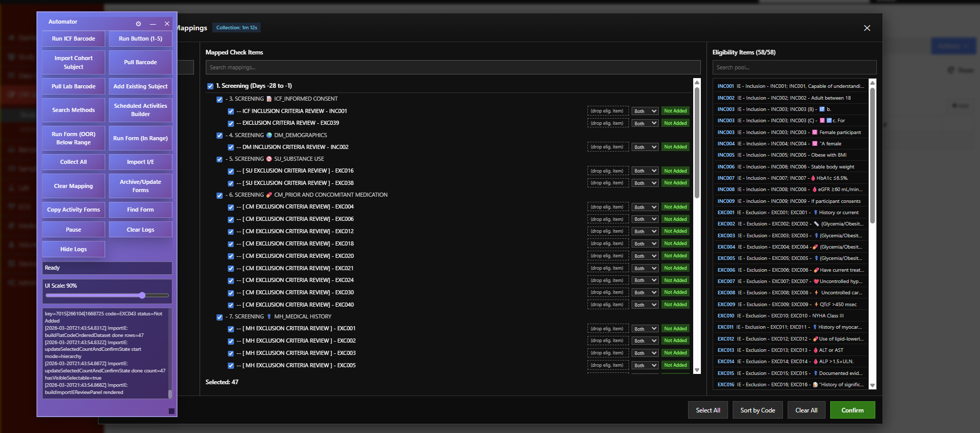Minimize the Automator panel

153,24
